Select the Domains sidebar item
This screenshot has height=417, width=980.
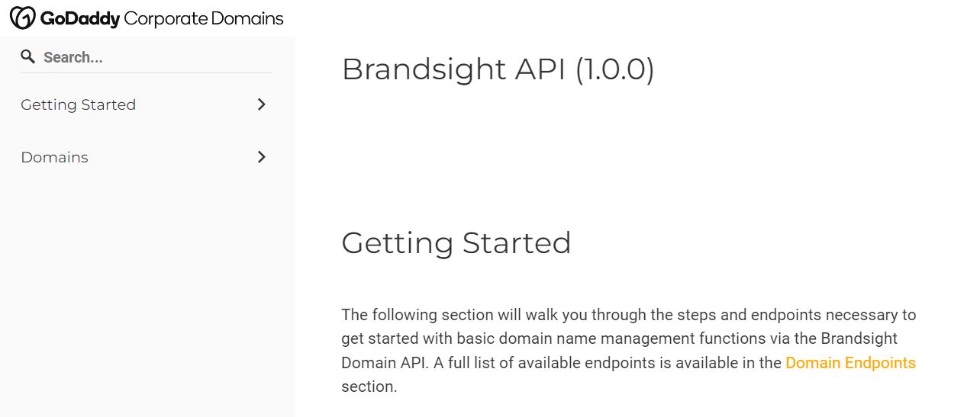(54, 157)
